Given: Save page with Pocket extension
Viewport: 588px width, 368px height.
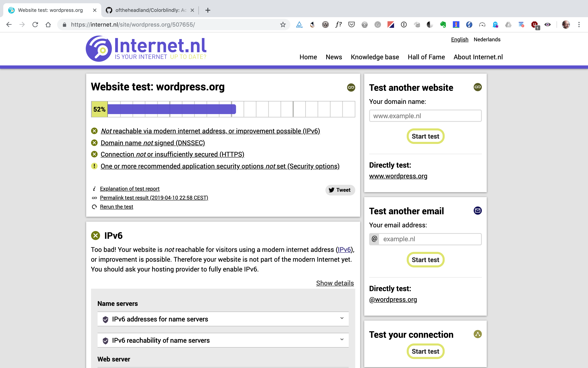Looking at the screenshot, I should click(352, 25).
